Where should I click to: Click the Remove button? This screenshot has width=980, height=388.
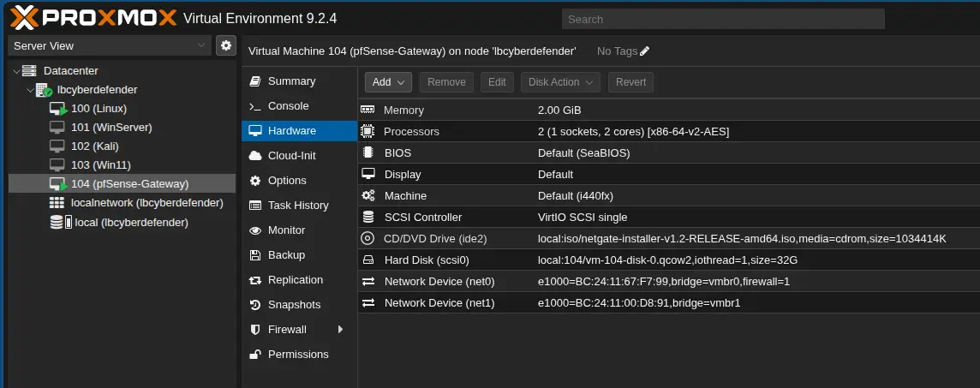pyautogui.click(x=446, y=82)
